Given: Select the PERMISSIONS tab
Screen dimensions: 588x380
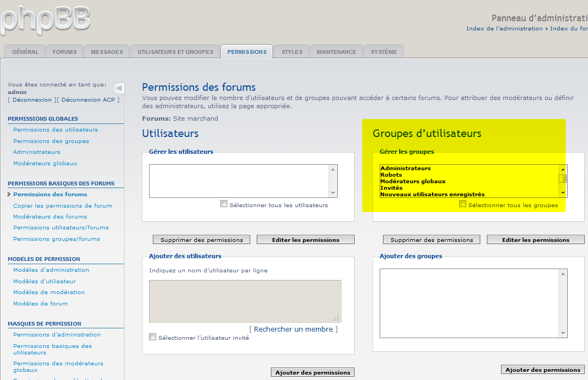Looking at the screenshot, I should [x=247, y=52].
